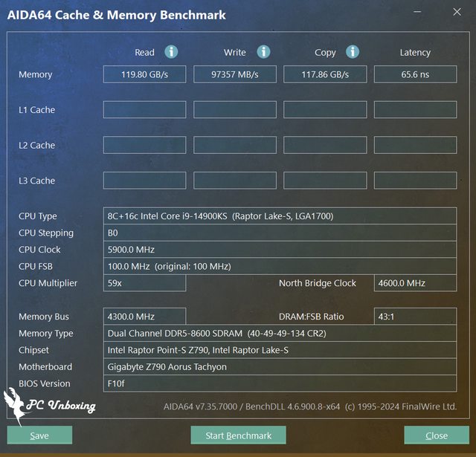Select the Memory Read result 119.80 GB/s
476x457 pixels.
point(144,74)
